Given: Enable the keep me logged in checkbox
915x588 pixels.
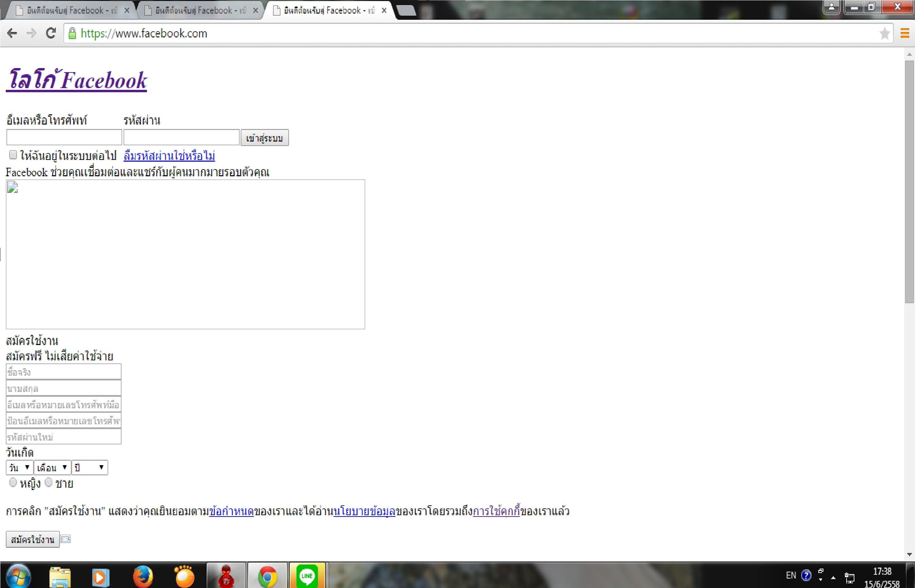Looking at the screenshot, I should (x=13, y=154).
